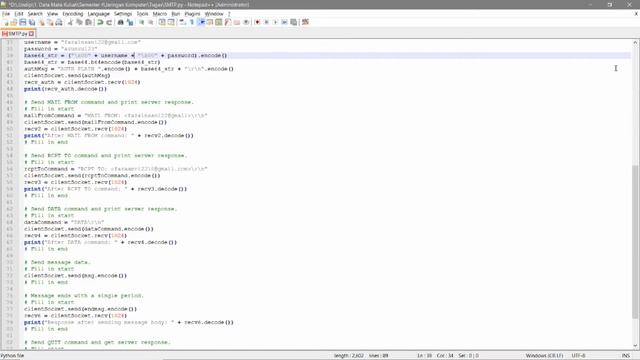
Task: Click the 'UTF-8' encoding status field
Action: point(578,356)
